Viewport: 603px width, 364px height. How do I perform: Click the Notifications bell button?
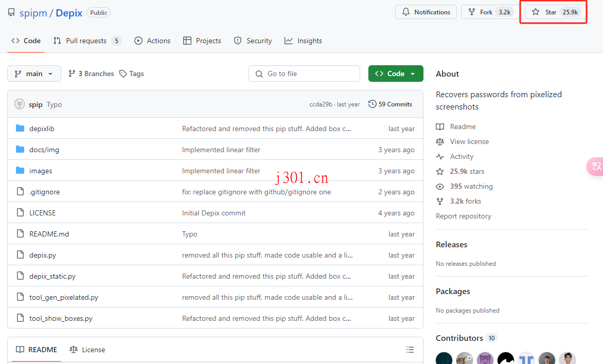(425, 12)
